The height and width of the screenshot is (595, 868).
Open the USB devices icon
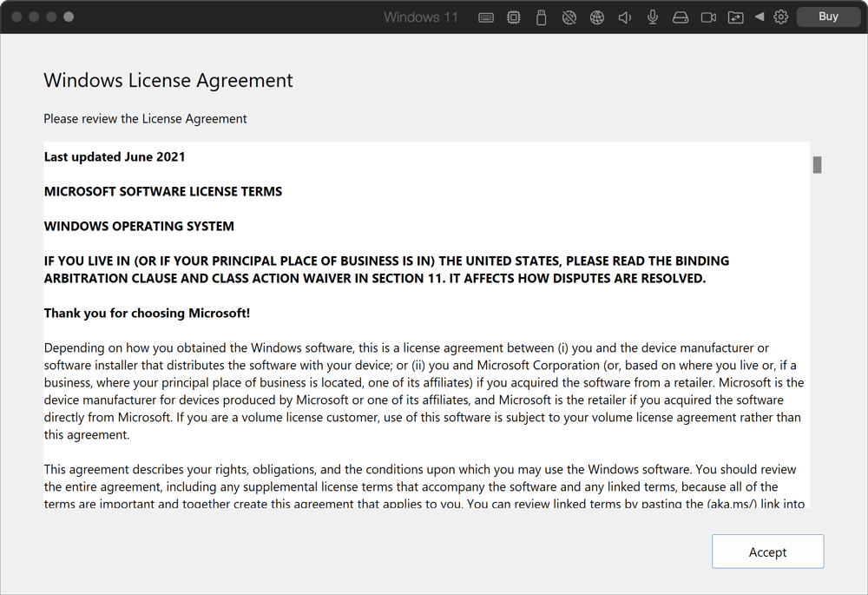coord(542,17)
